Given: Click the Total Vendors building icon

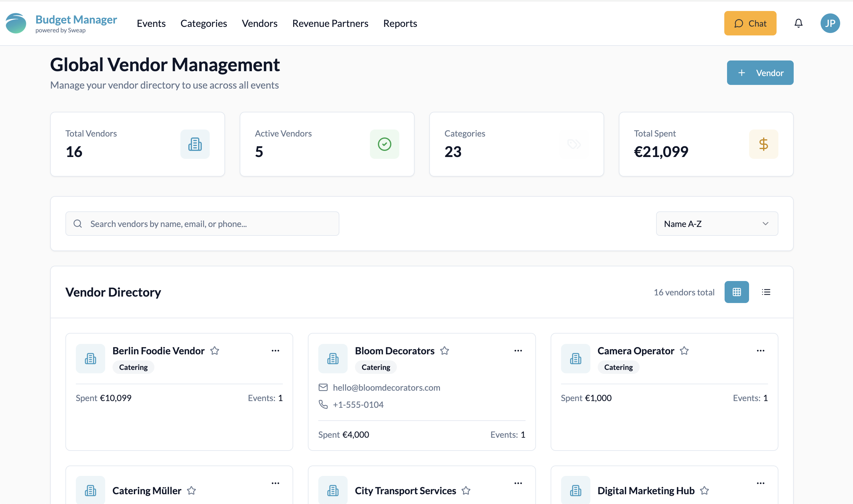Looking at the screenshot, I should click(x=195, y=144).
